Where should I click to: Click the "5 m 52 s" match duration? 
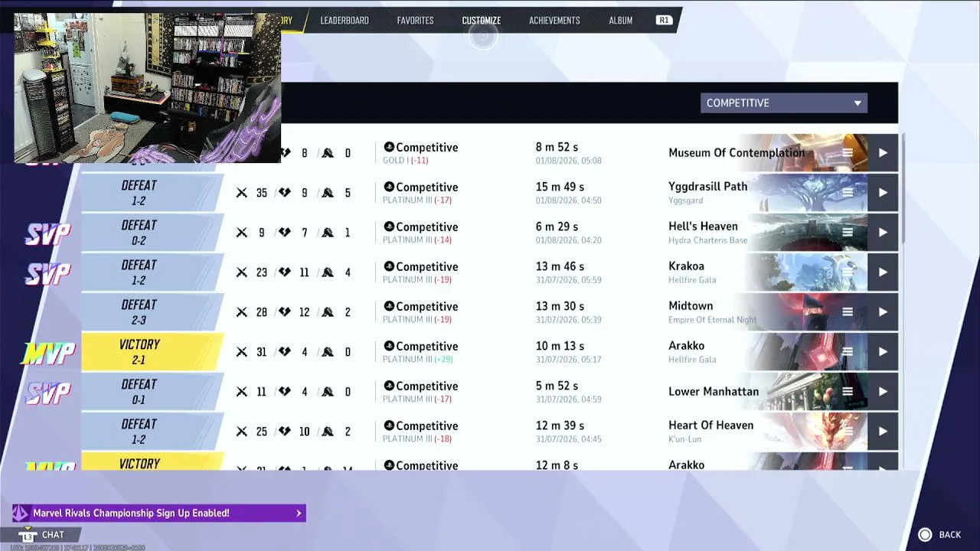click(557, 386)
